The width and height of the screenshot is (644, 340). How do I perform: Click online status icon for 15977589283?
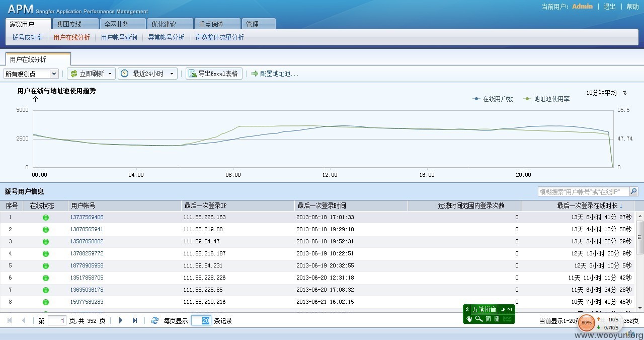46,302
